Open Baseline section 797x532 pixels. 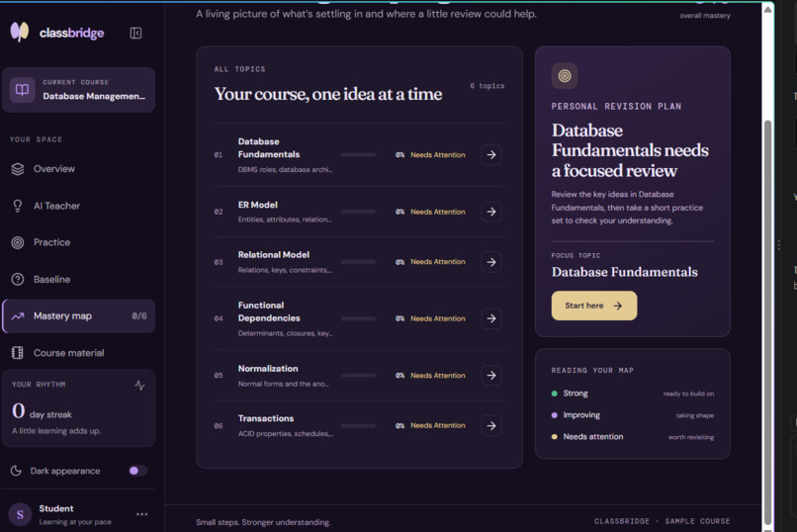[x=79, y=280]
